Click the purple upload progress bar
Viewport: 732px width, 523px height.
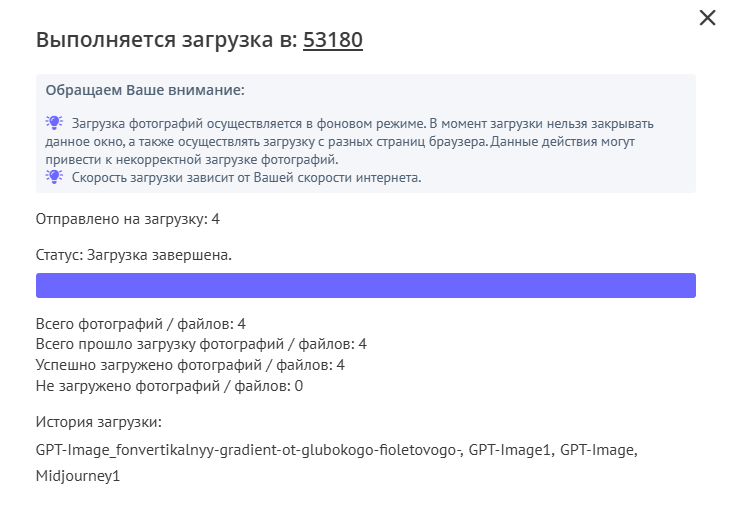[x=365, y=286]
